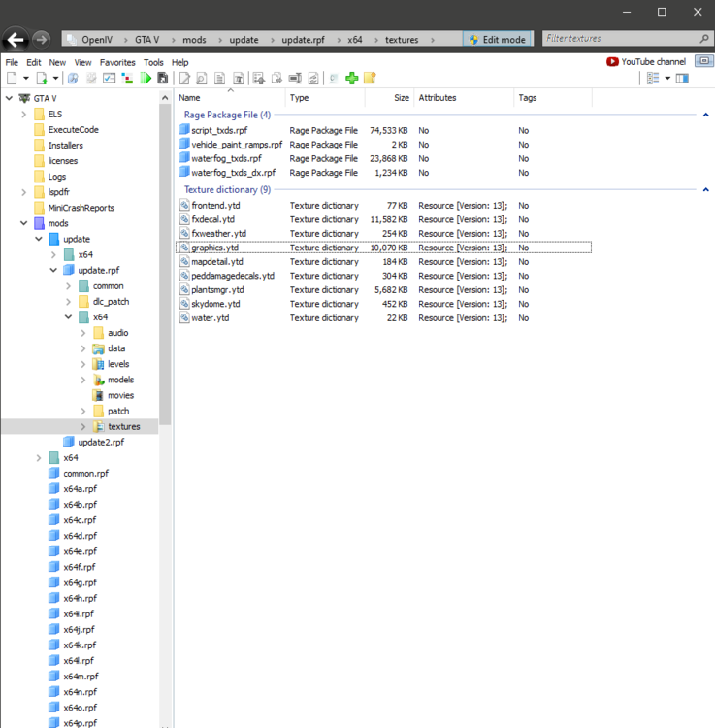Go to OpenIV breadcrumb segment
Image resolution: width=715 pixels, height=728 pixels.
point(97,40)
